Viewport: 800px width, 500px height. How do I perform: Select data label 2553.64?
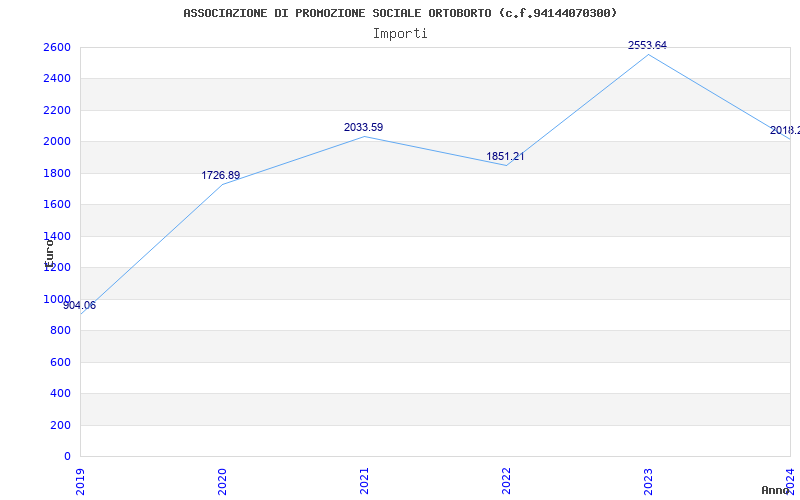pos(647,45)
